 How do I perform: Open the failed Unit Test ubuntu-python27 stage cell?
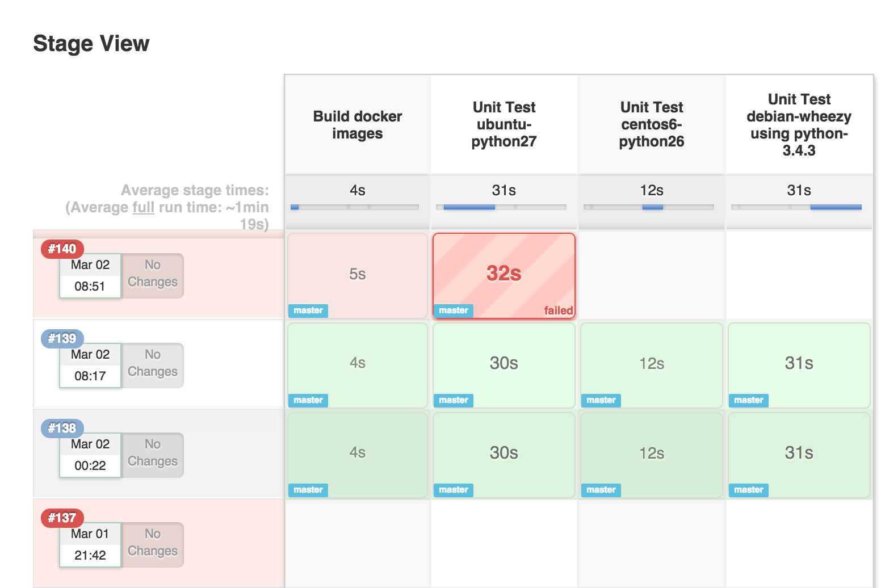(x=504, y=274)
